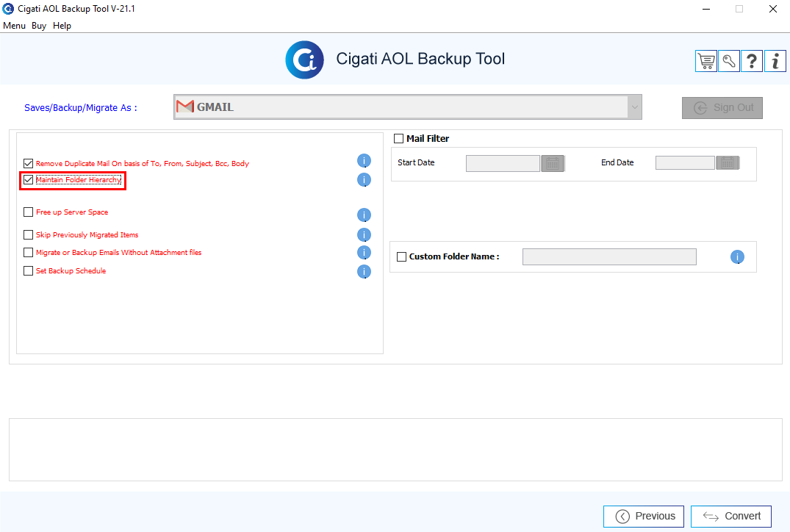This screenshot has height=532, width=790.
Task: Show info for Set Backup Schedule
Action: click(364, 272)
